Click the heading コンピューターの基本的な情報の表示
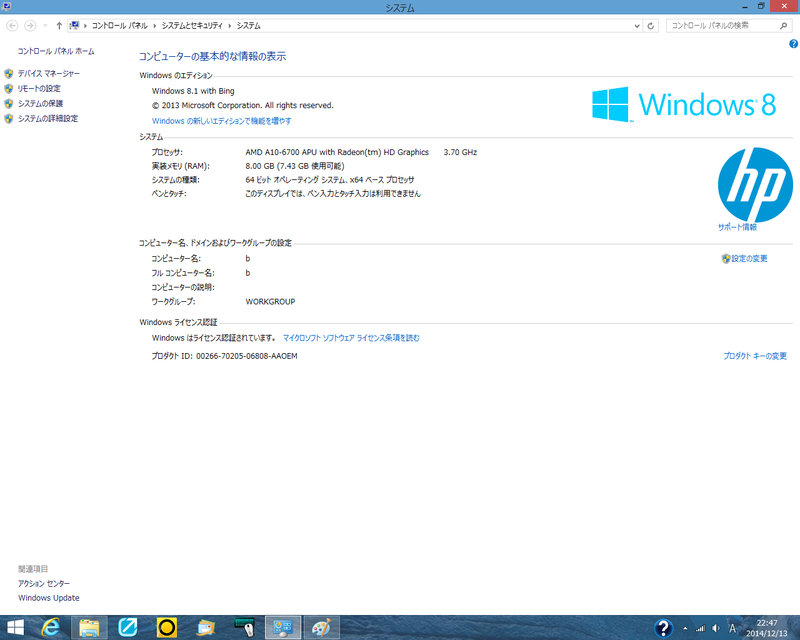This screenshot has width=800, height=640. point(212,56)
